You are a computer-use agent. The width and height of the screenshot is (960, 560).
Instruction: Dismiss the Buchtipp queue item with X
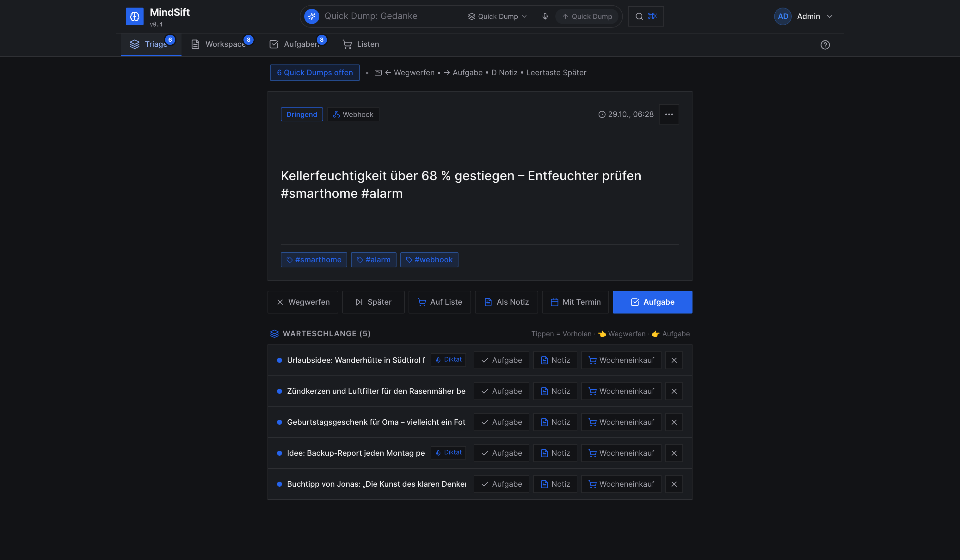click(x=674, y=484)
